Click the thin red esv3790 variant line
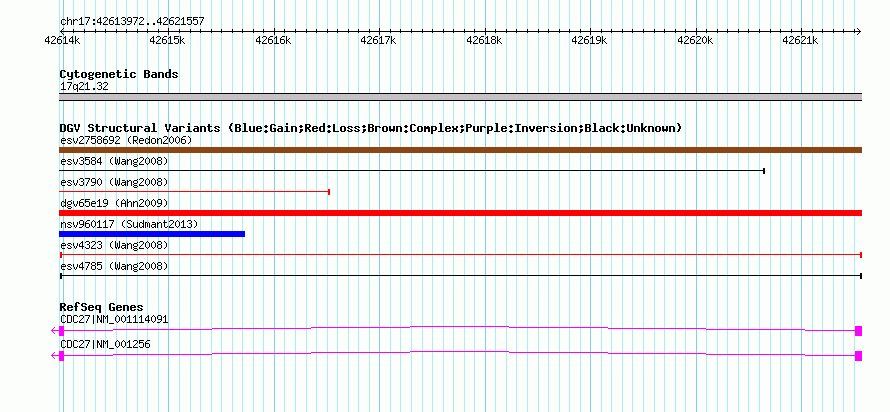The height and width of the screenshot is (412, 890). coord(194,192)
